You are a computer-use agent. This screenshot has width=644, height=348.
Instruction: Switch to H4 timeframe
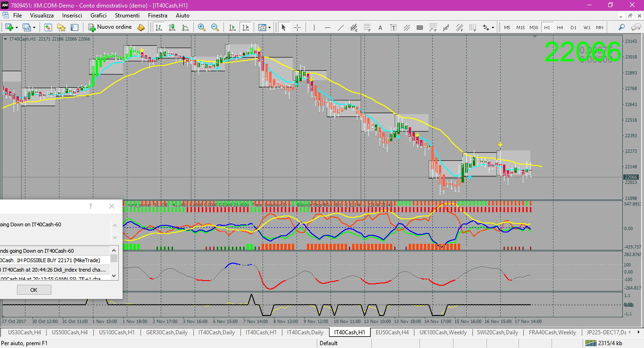coord(560,27)
